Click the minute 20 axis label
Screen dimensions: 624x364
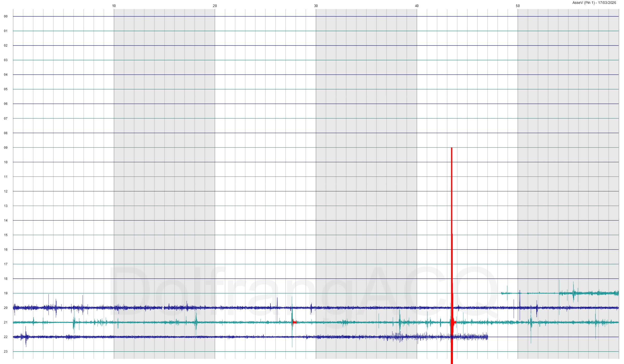click(x=215, y=6)
